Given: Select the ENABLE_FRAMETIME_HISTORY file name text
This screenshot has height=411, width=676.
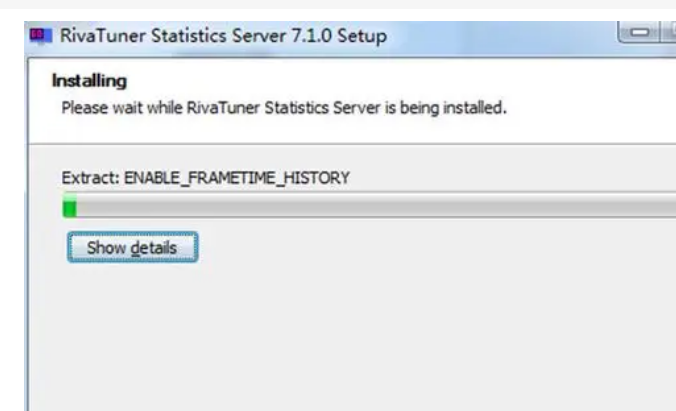Looking at the screenshot, I should pos(237,178).
